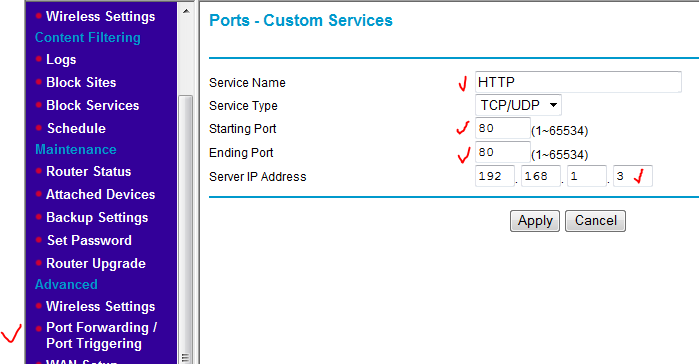Image resolution: width=699 pixels, height=364 pixels.
Task: Click the Server IP Address label
Action: coord(258,177)
